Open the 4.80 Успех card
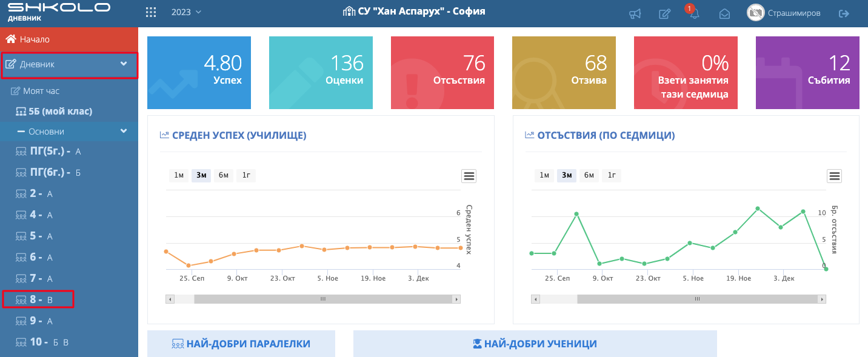The image size is (868, 357). [199, 73]
